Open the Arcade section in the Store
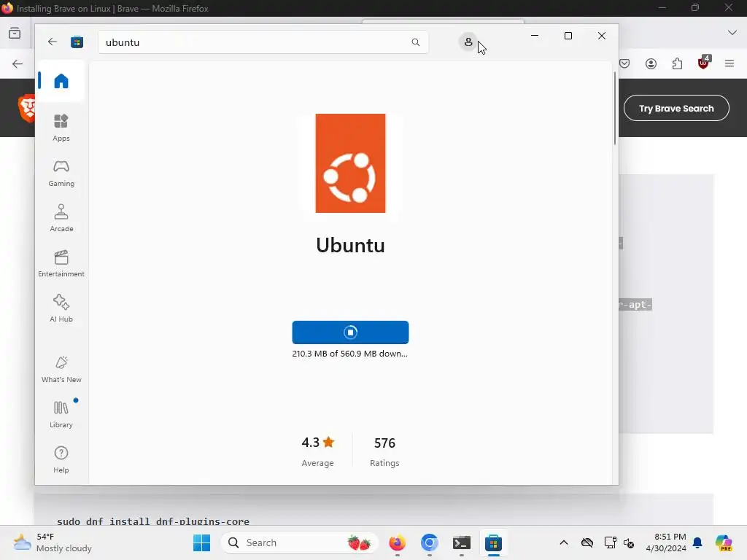This screenshot has width=747, height=560. (x=61, y=218)
